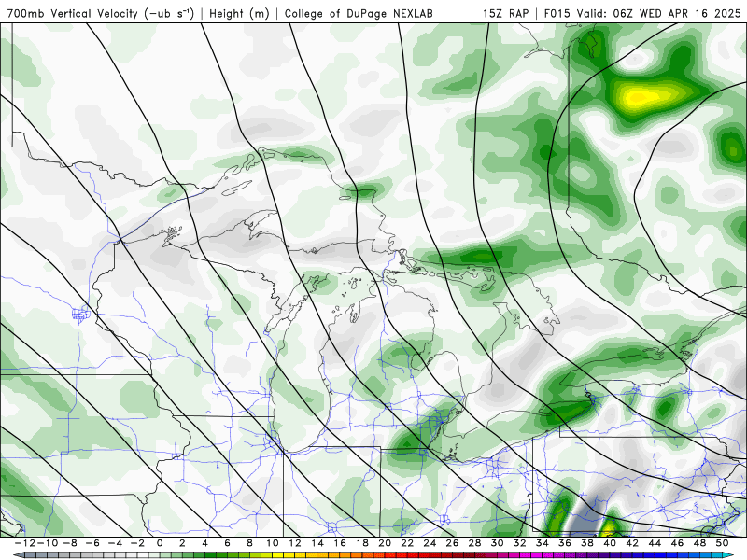Screen dimensions: 747x560
Task: Click the '-12' color scale label
Action: pos(24,543)
